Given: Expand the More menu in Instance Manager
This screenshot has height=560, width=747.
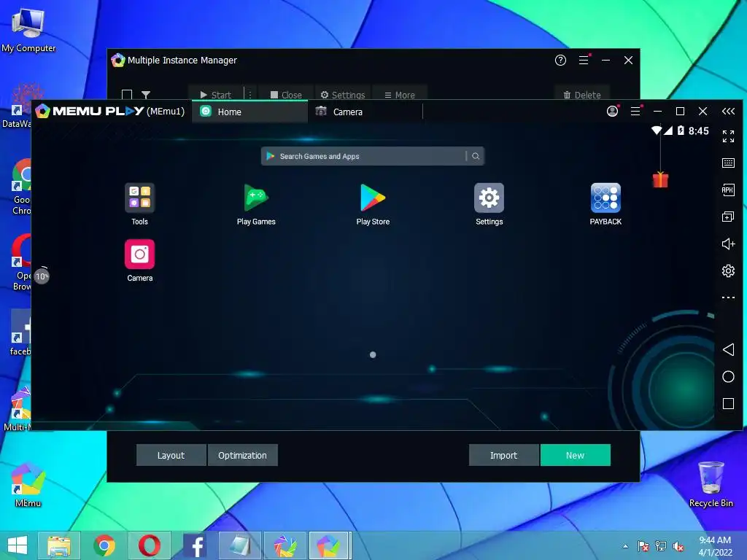Looking at the screenshot, I should tap(400, 95).
